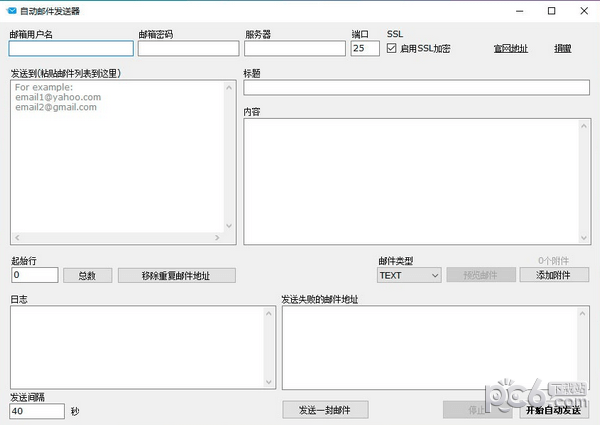Toggle the 启用SSL加密 checkbox
This screenshot has width=600, height=425.
pos(391,48)
